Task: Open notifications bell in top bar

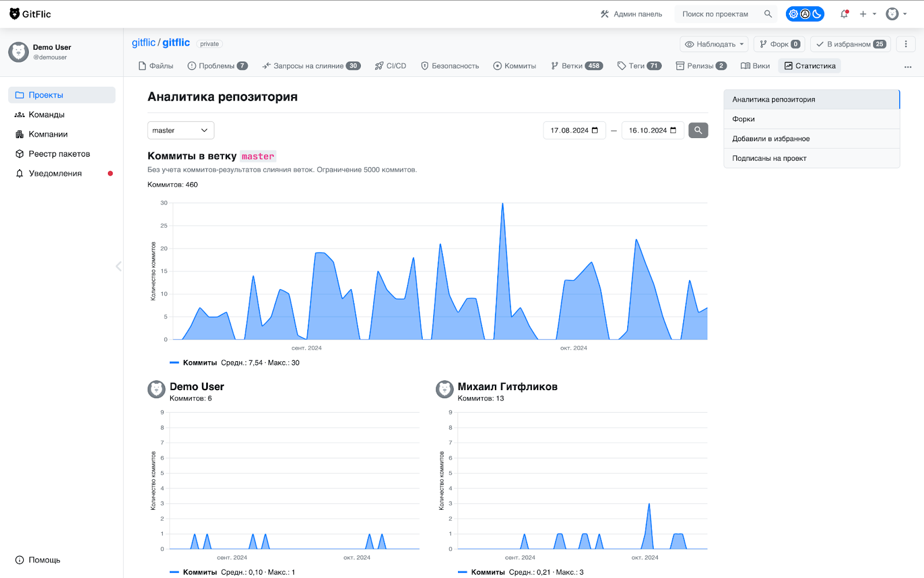Action: 844,14
